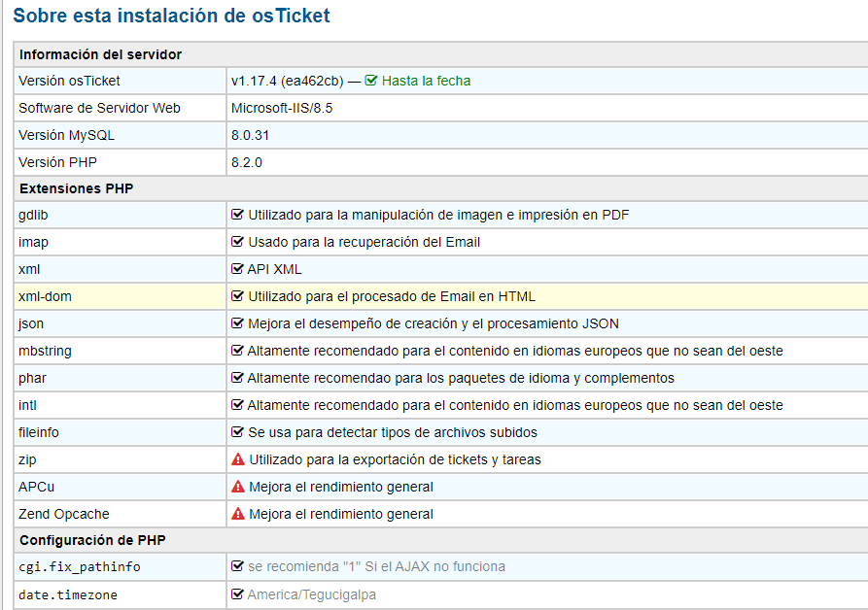Click the warning triangle in APCu row
Screen dimensions: 868x610
coord(237,487)
